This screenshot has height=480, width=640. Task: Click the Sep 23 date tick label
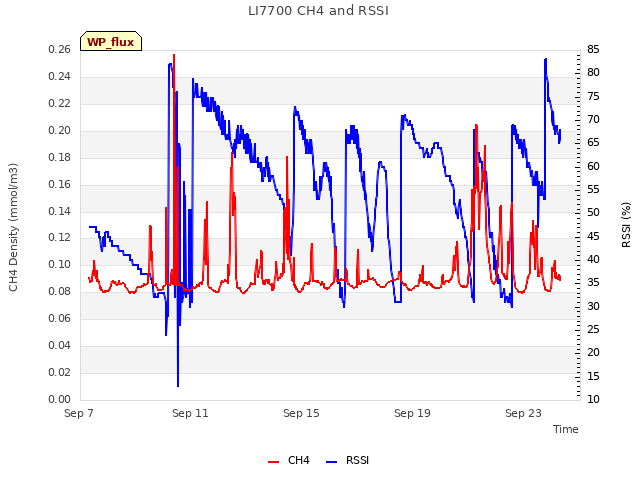click(523, 413)
